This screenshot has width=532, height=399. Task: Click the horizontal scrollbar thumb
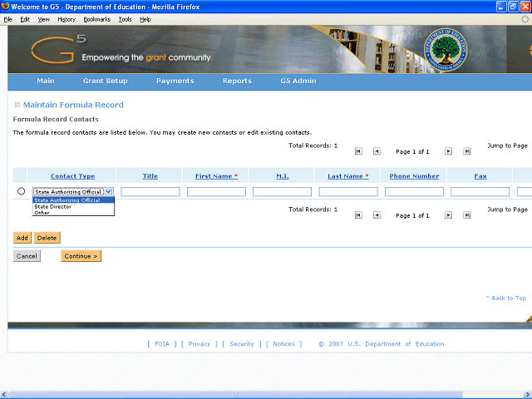pyautogui.click(x=236, y=395)
